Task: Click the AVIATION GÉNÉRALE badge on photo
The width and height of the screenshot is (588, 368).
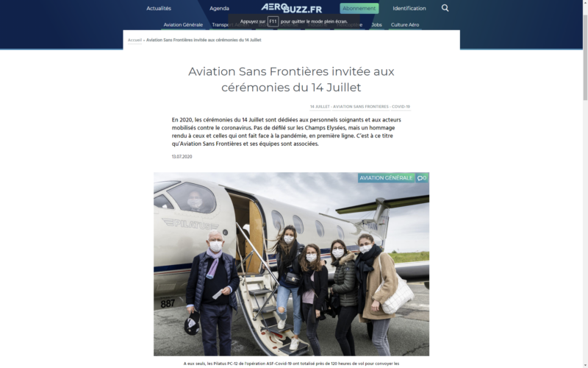Action: tap(386, 178)
